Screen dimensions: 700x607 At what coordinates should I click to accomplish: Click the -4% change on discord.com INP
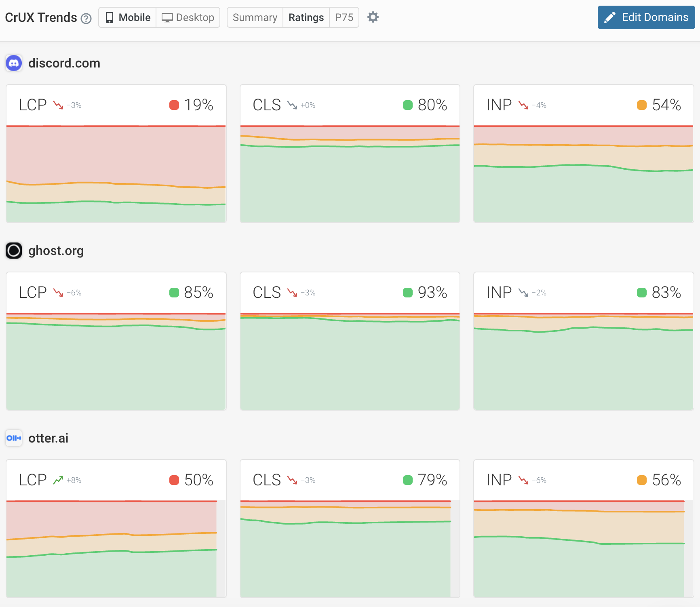pos(539,105)
